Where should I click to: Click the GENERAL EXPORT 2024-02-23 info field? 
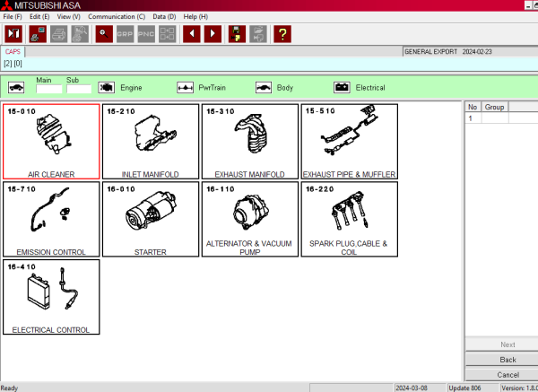click(471, 51)
